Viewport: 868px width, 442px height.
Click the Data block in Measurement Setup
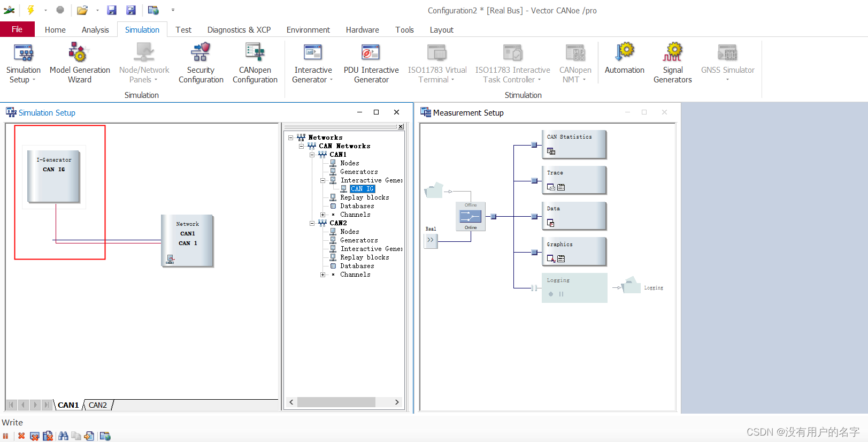click(574, 216)
